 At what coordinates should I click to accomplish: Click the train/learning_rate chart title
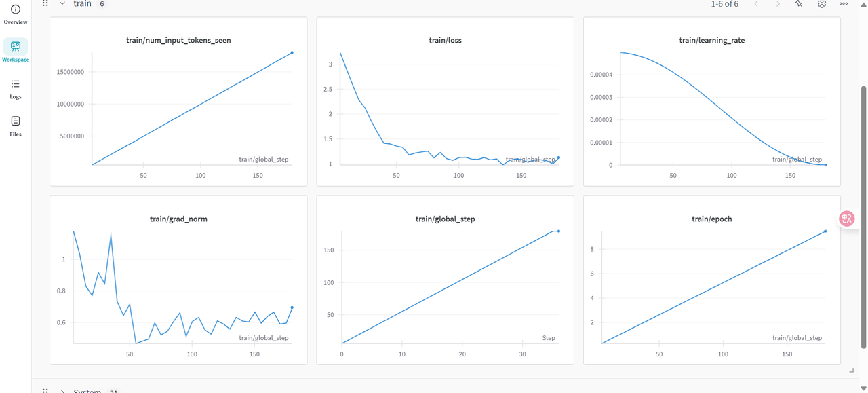(x=711, y=41)
